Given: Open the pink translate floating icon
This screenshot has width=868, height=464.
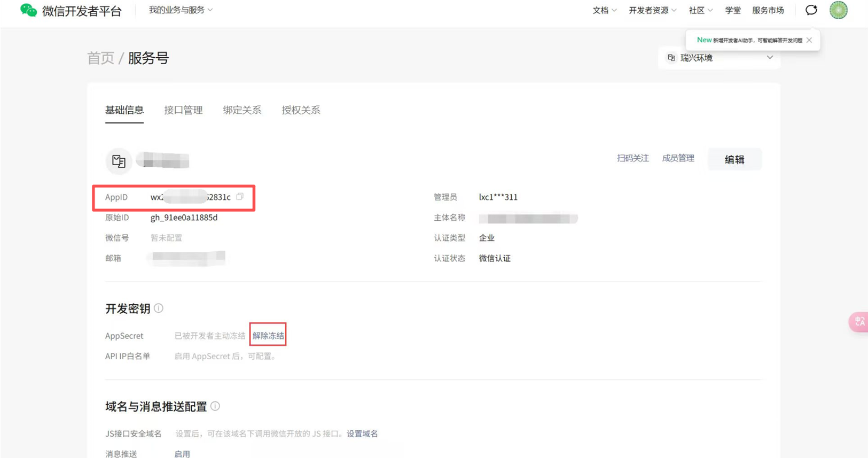Looking at the screenshot, I should 859,322.
